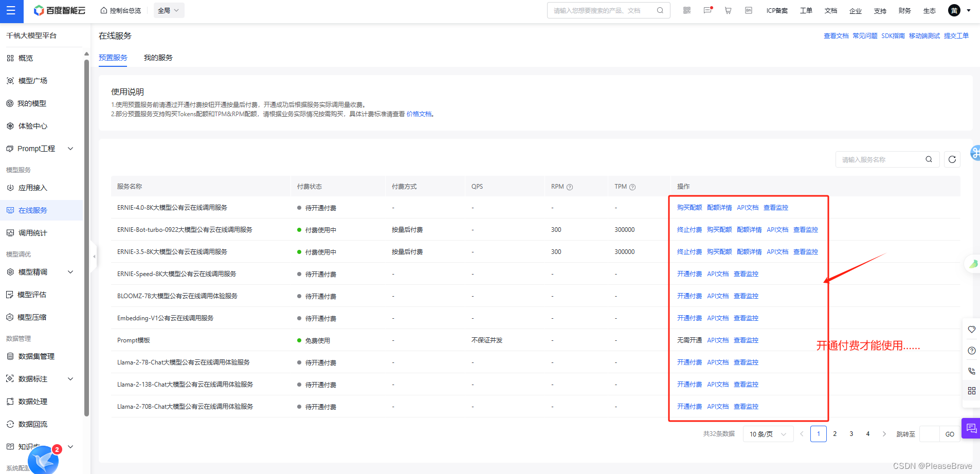Refresh the service list

(x=952, y=159)
